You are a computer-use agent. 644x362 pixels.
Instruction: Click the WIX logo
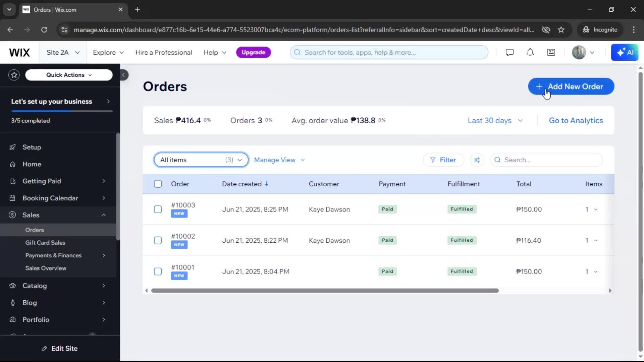point(19,53)
